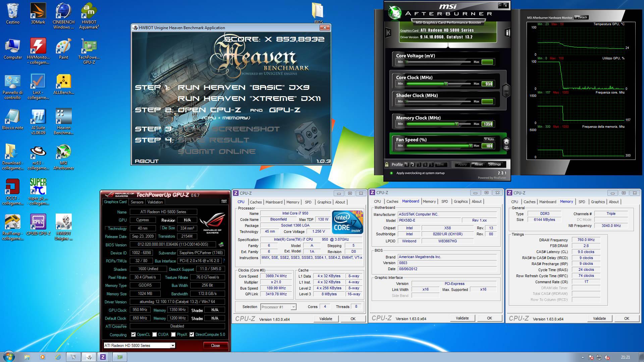Click RUN HEAVEN "BASIC" DX9 option
The height and width of the screenshot is (362, 644).
[x=244, y=87]
